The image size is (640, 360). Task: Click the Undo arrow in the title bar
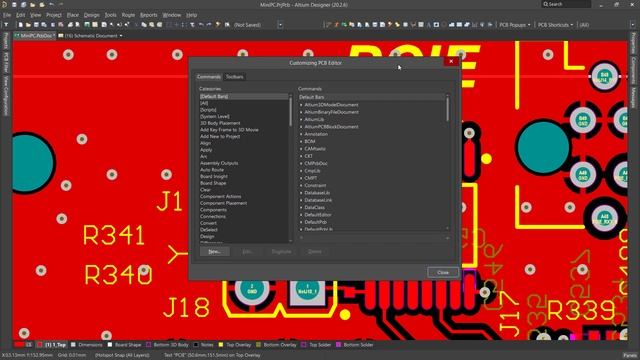(x=51, y=4)
